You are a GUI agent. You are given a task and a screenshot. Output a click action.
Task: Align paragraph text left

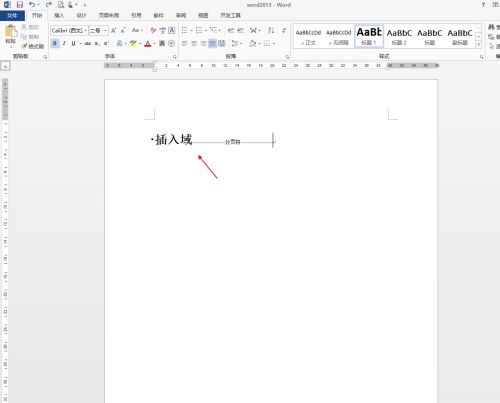pyautogui.click(x=185, y=43)
